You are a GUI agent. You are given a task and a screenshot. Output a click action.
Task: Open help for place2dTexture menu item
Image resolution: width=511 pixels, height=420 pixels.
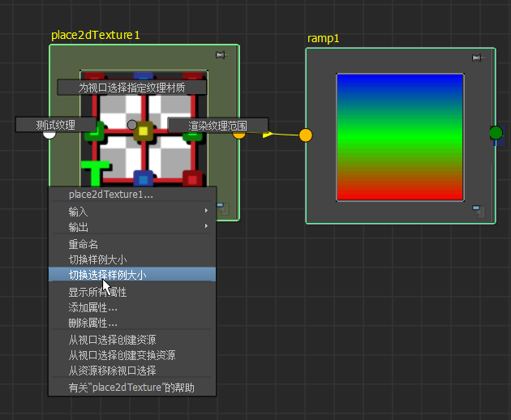point(132,388)
